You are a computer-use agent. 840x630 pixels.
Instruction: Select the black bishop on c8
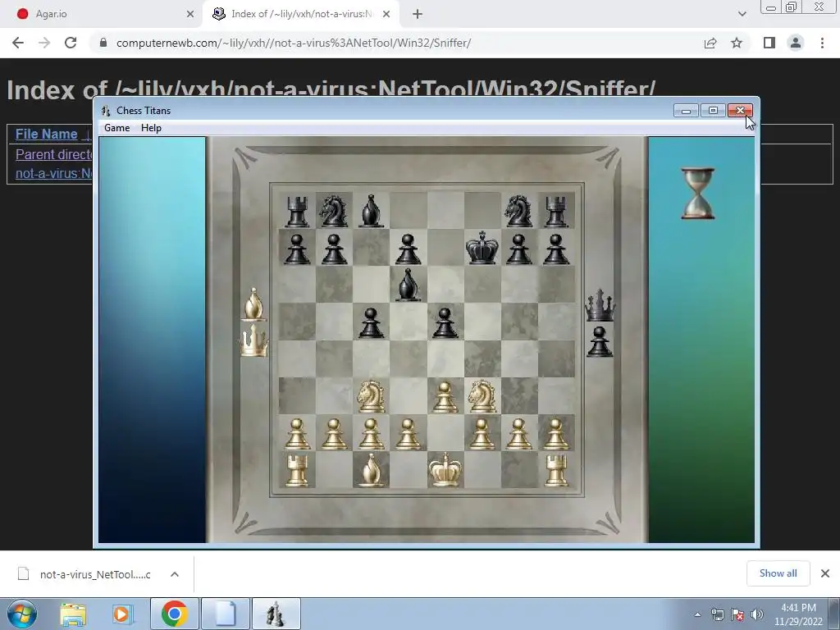371,211
